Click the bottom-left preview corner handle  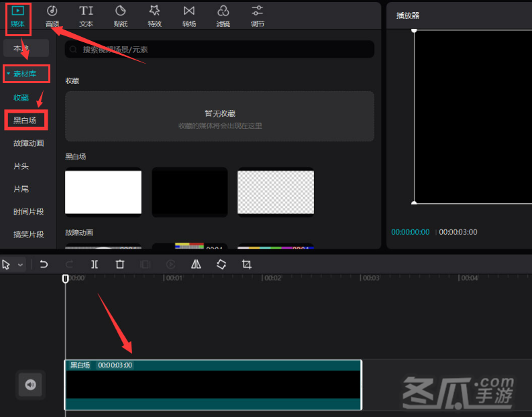click(414, 203)
